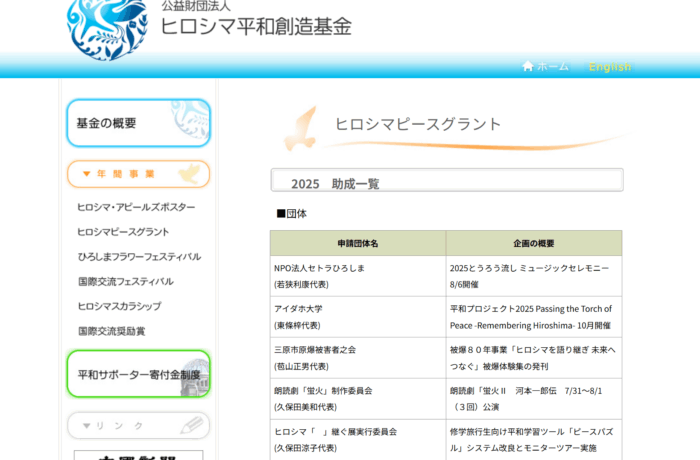
Task: Open ヒロシマスカラシップ menu item
Action: [x=119, y=306]
